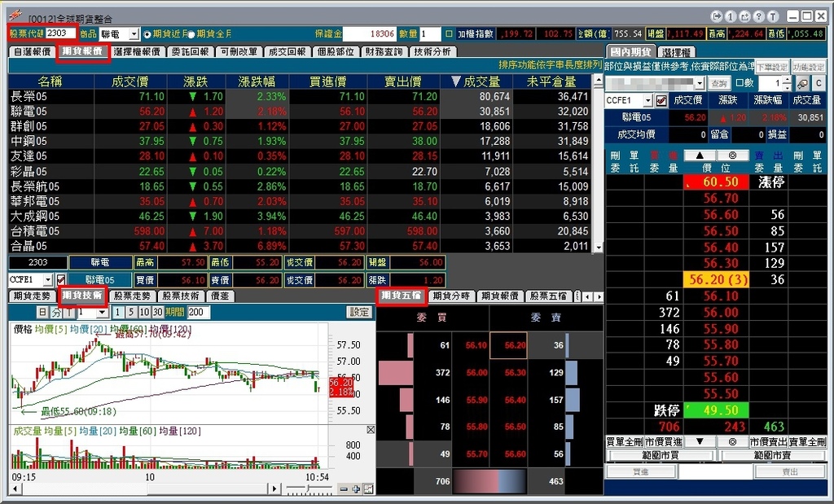
Task: Click the 分 minute chart button
Action: click(56, 312)
